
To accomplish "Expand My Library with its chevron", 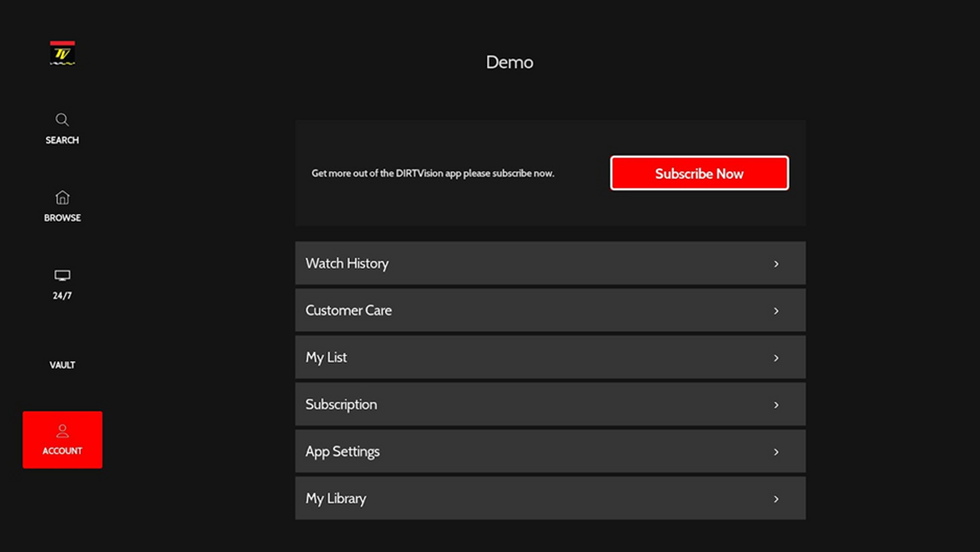I will [x=776, y=499].
